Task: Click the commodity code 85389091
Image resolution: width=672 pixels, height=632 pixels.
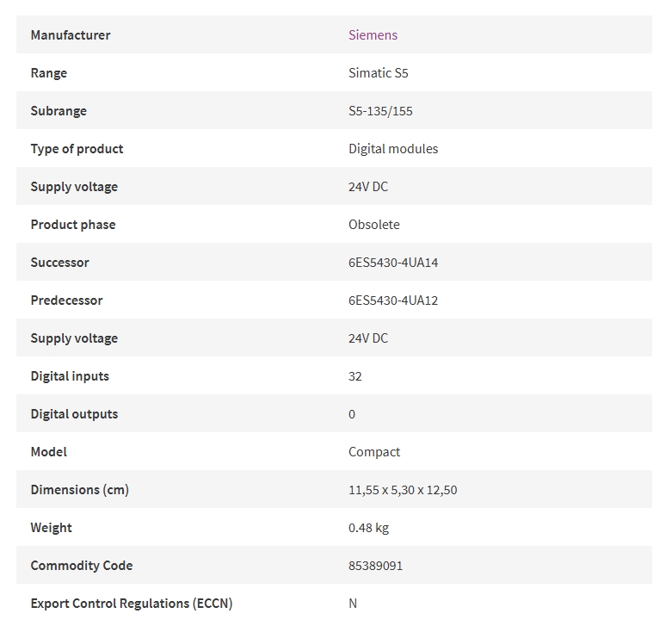Action: click(375, 566)
